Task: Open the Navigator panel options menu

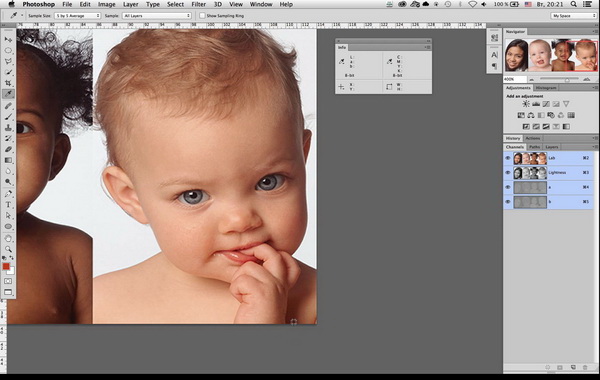Action: coord(595,31)
